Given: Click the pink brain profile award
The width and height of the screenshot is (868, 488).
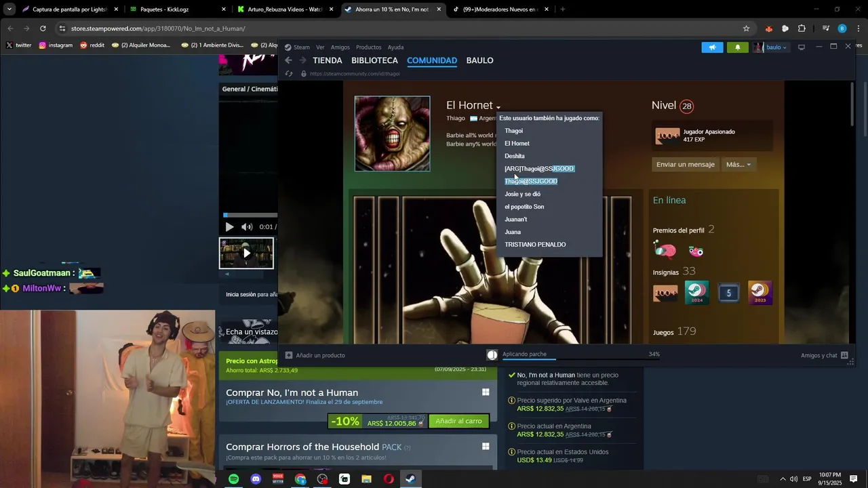Looking at the screenshot, I should click(665, 251).
